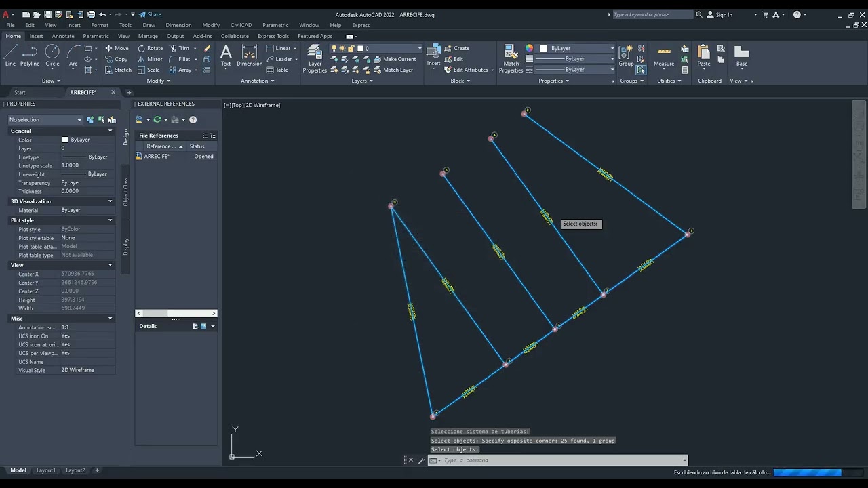Insert a Table from Annotation panel
Screen dimensions: 868x488
[277, 70]
